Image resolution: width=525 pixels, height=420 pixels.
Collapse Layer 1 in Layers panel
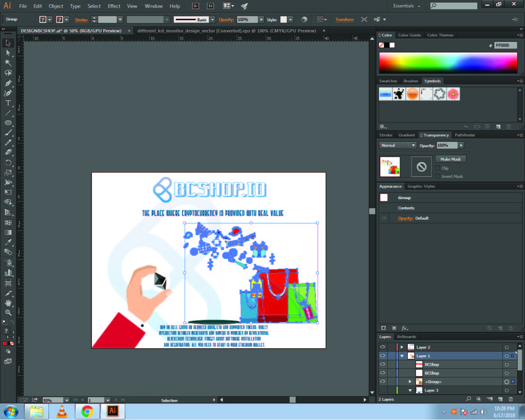click(x=402, y=356)
